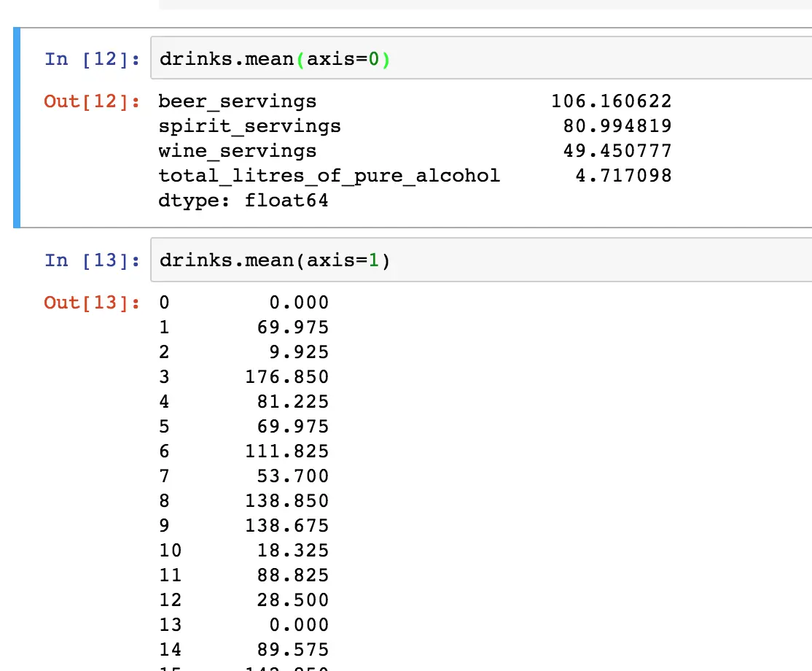Click the In [12] prompt label
Image resolution: width=812 pixels, height=671 pixels.
tap(92, 59)
